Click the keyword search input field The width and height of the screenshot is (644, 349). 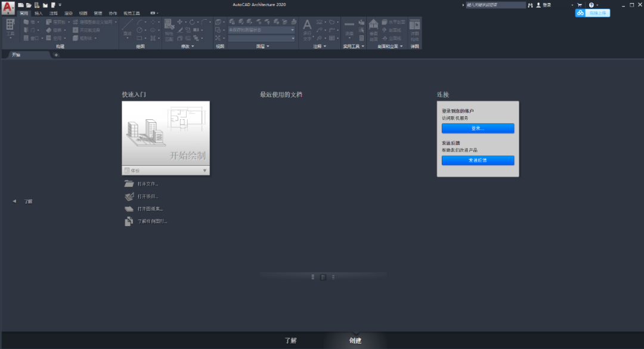496,5
